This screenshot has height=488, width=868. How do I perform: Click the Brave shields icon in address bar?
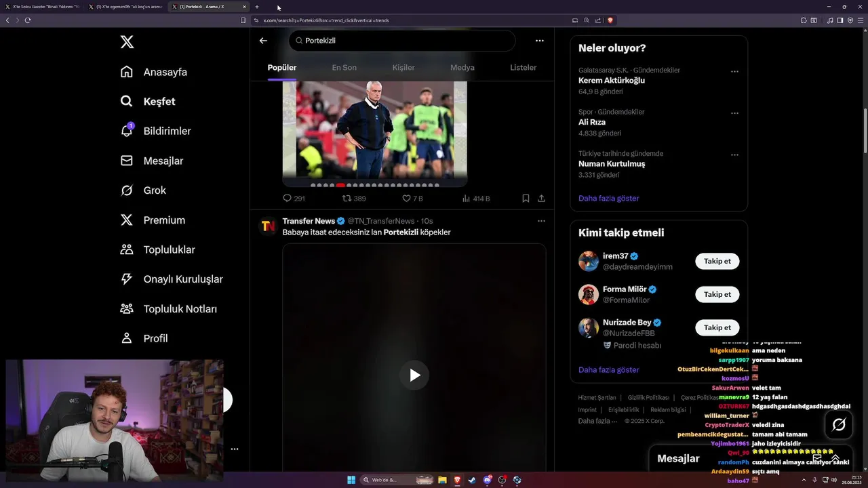(610, 20)
